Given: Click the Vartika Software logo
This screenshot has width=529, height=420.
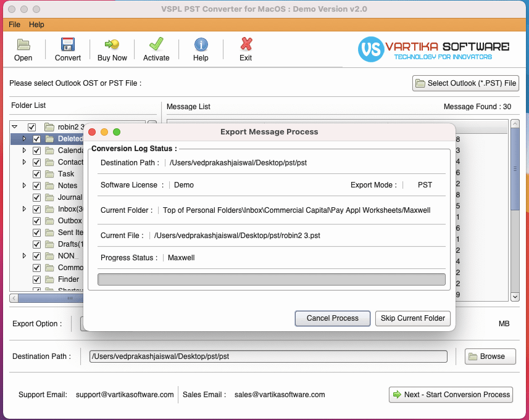Looking at the screenshot, I should click(434, 49).
